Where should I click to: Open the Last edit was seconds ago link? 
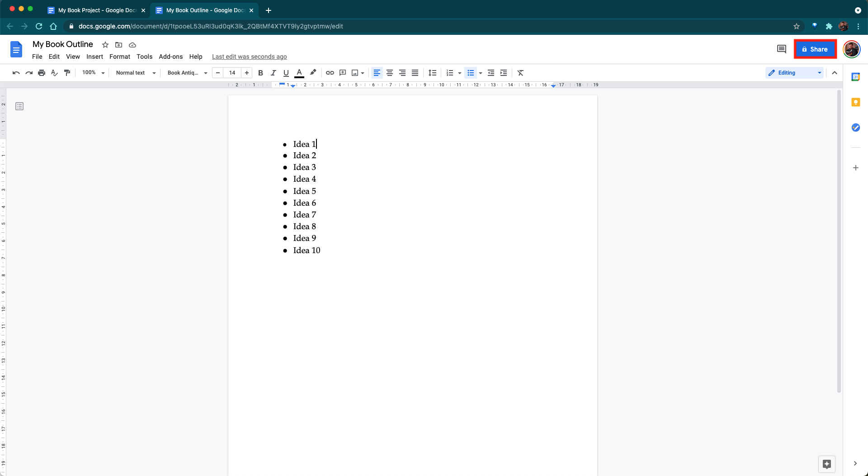point(249,57)
